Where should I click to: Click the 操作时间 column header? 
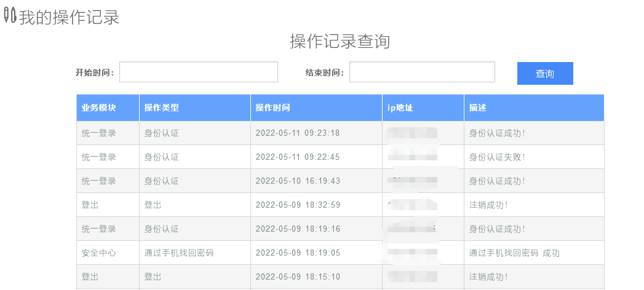272,108
